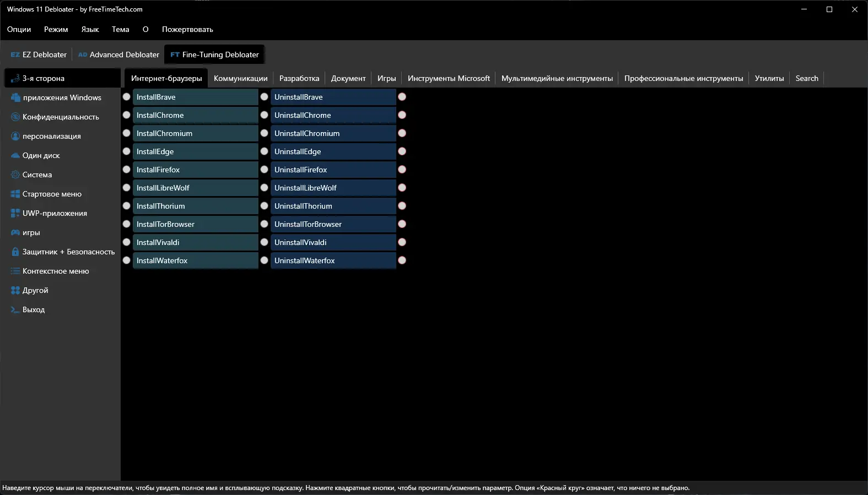Open the Пожертвовать menu item

tap(187, 29)
